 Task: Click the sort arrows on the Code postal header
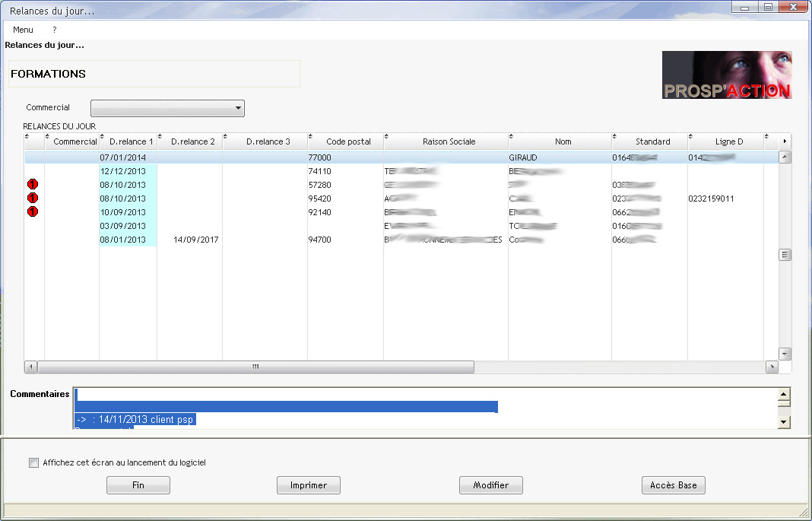coord(312,138)
